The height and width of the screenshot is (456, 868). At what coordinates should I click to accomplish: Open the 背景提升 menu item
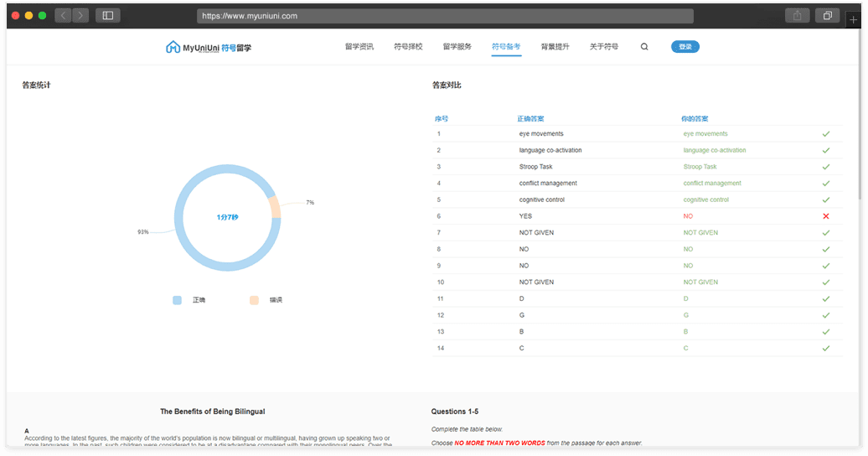pyautogui.click(x=555, y=47)
